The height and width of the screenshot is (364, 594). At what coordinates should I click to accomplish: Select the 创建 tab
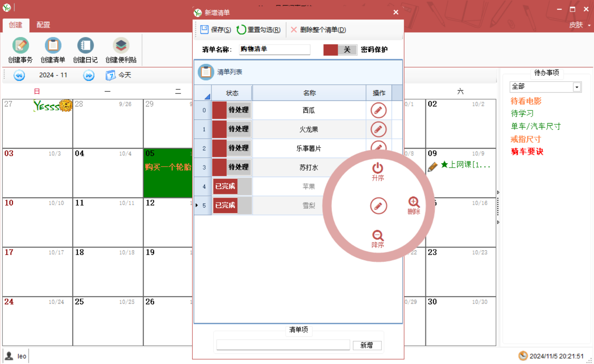coord(16,25)
